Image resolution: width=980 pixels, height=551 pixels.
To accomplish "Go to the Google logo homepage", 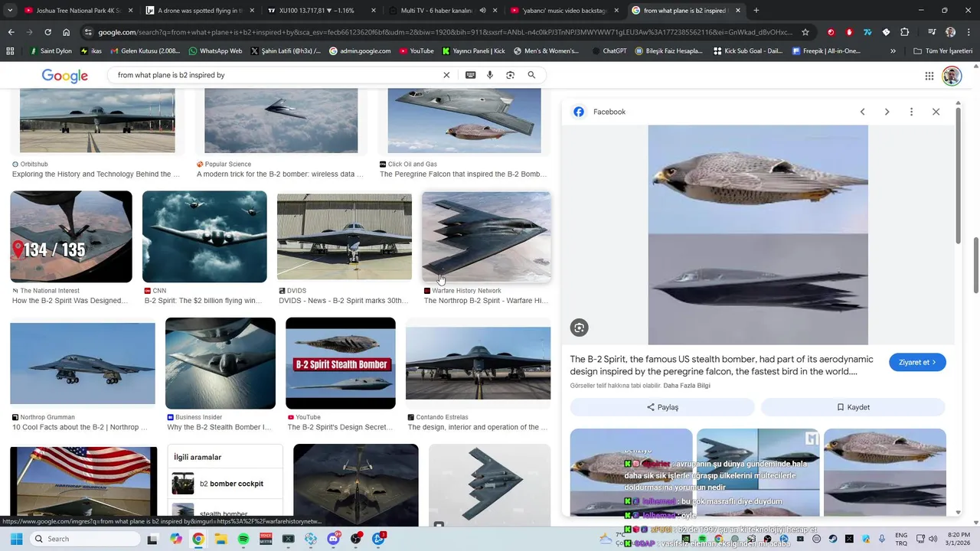I will [64, 76].
